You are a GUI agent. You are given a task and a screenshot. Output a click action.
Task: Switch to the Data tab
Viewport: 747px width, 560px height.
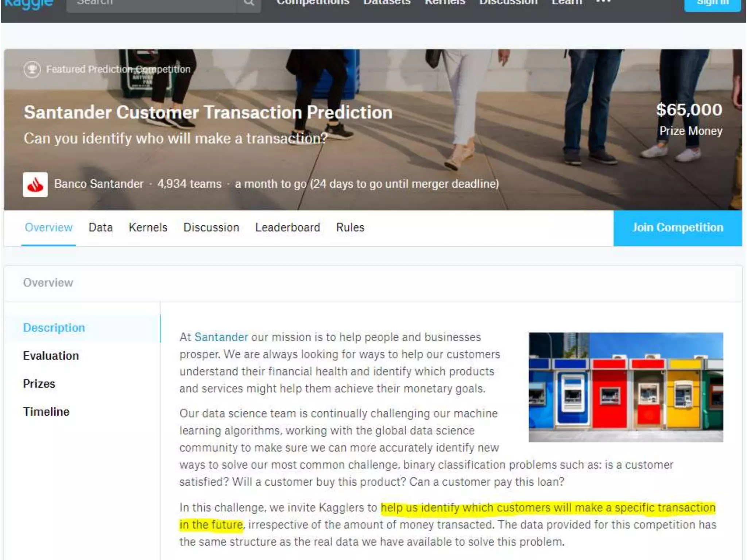(101, 227)
